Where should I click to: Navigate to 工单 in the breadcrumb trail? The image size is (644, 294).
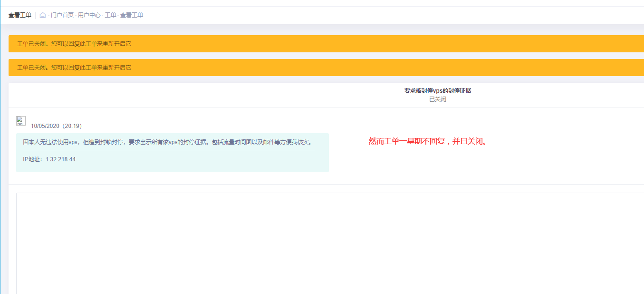pyautogui.click(x=110, y=15)
